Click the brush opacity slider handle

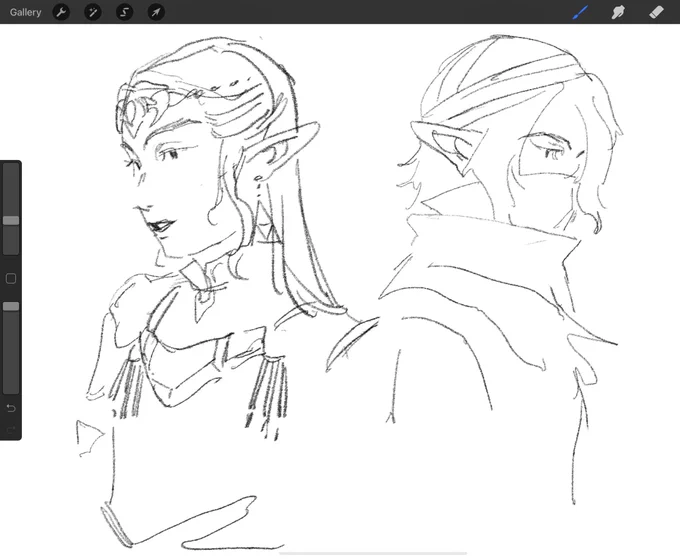(11, 307)
